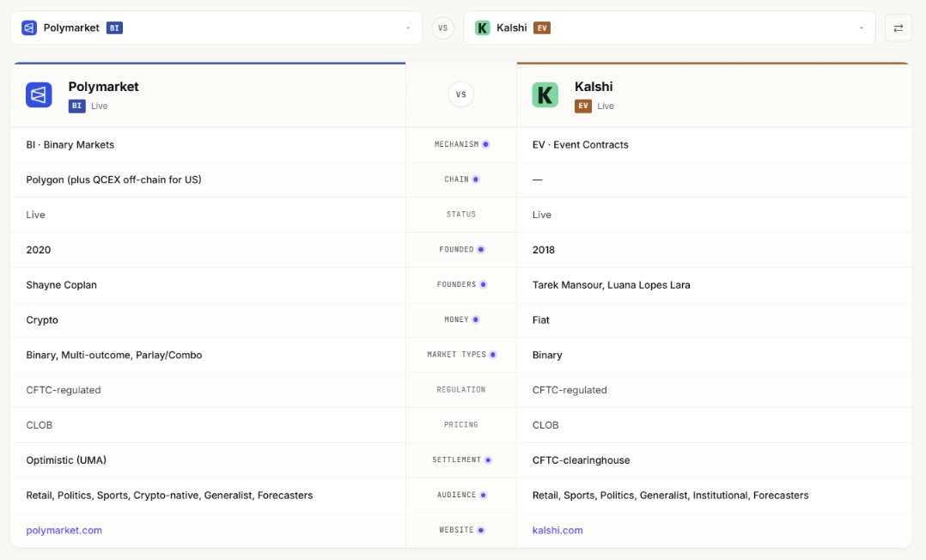This screenshot has width=926, height=560.
Task: Click 'CFTC-clearinghouse' settlement cell
Action: coord(581,460)
